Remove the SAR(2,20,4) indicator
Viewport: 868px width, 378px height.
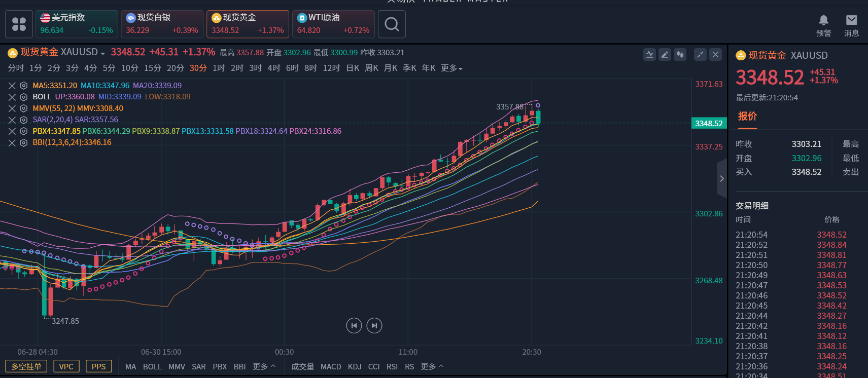pyautogui.click(x=12, y=120)
